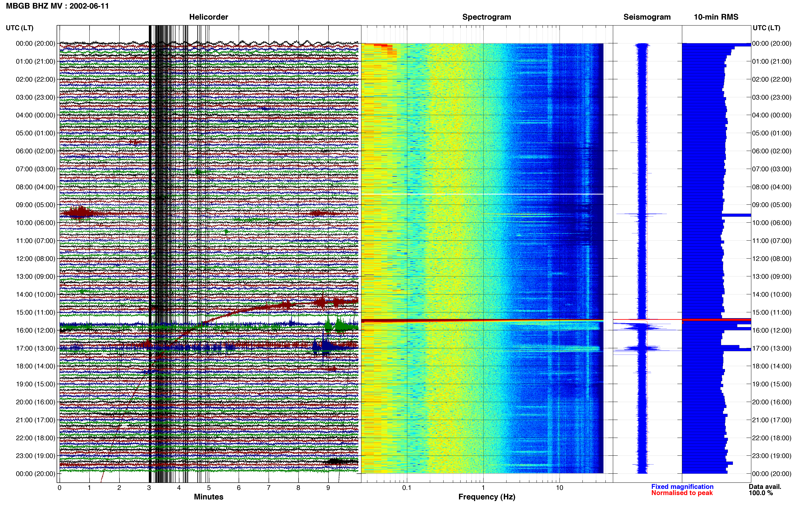This screenshot has width=812, height=508.
Task: Click the '9' tick on Minutes axis
Action: (328, 487)
